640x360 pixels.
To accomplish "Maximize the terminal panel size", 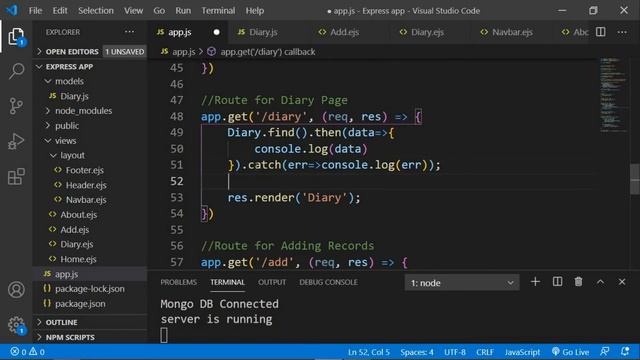I will 600,282.
